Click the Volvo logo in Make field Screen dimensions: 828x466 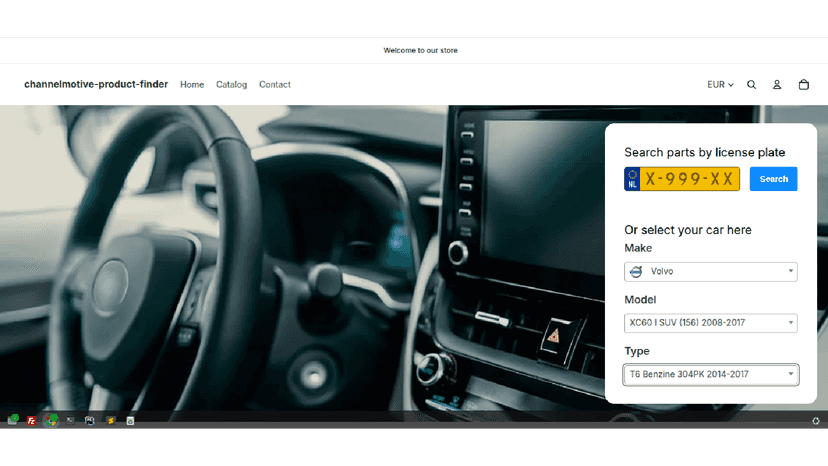point(636,272)
